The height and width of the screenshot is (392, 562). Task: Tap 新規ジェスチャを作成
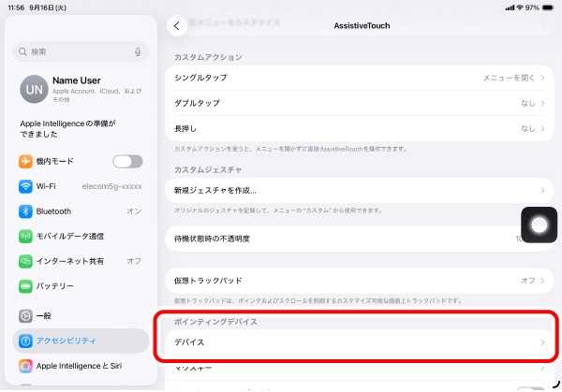pos(356,190)
